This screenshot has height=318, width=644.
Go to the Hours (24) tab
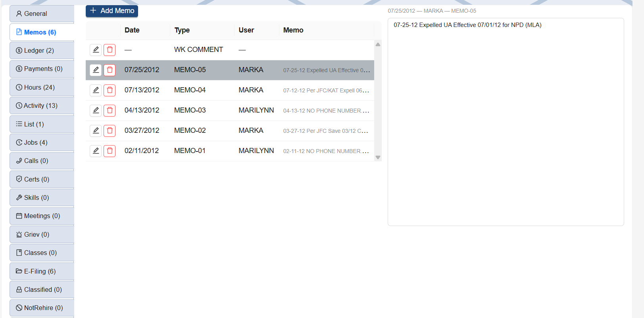(x=42, y=87)
